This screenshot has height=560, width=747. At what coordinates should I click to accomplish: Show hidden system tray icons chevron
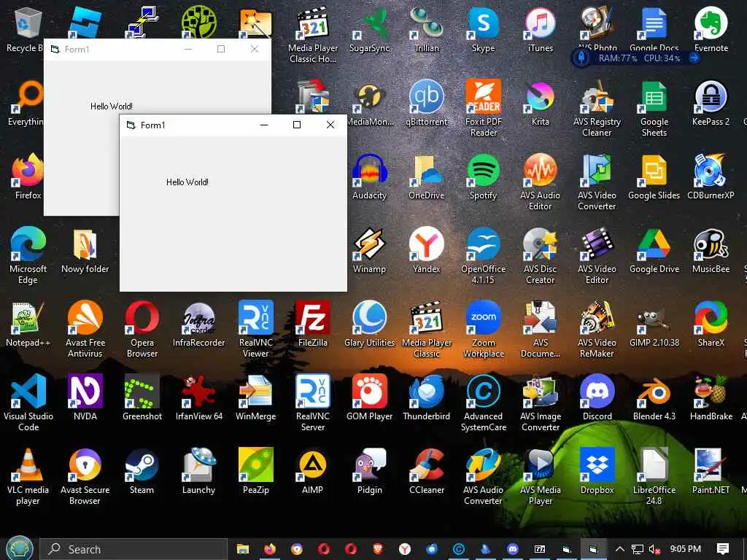[619, 549]
